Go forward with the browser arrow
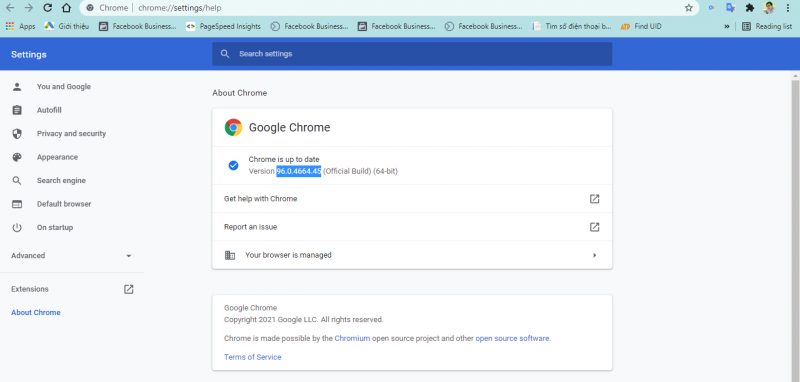800x382 pixels. point(29,8)
